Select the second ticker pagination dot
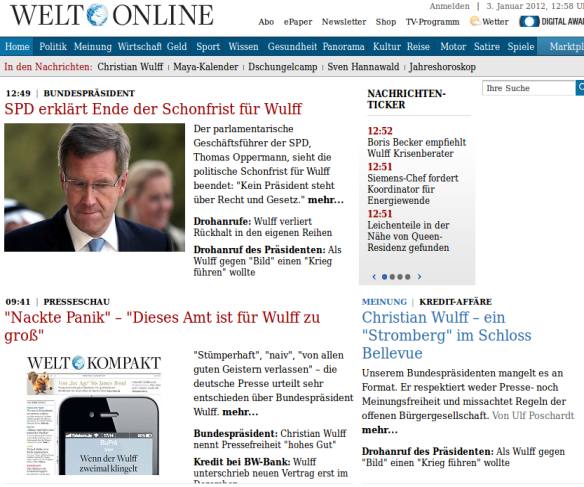Screen dimensions: 584x487 click(392, 277)
